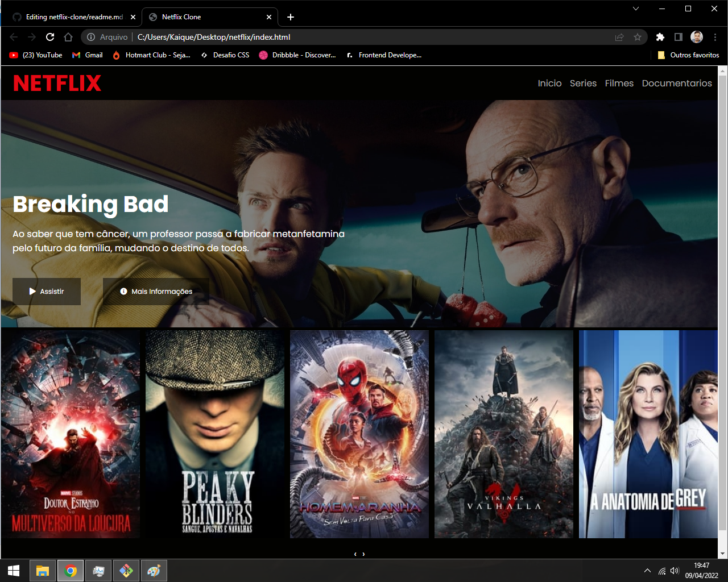The height and width of the screenshot is (582, 728).
Task: Click the share icon in the address bar
Action: pyautogui.click(x=618, y=36)
